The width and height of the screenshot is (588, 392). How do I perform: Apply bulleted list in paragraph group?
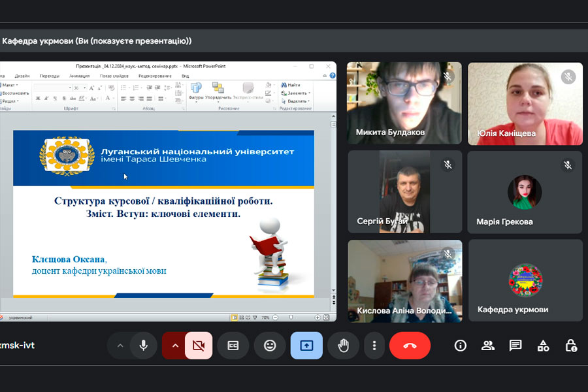[x=125, y=88]
